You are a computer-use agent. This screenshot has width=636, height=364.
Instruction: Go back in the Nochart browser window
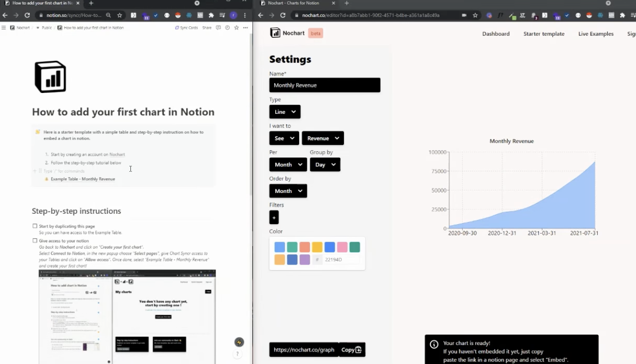pyautogui.click(x=260, y=15)
